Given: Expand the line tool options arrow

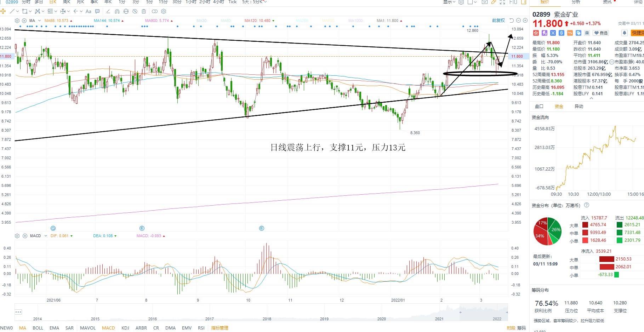Looking at the screenshot, I should pyautogui.click(x=18, y=11).
